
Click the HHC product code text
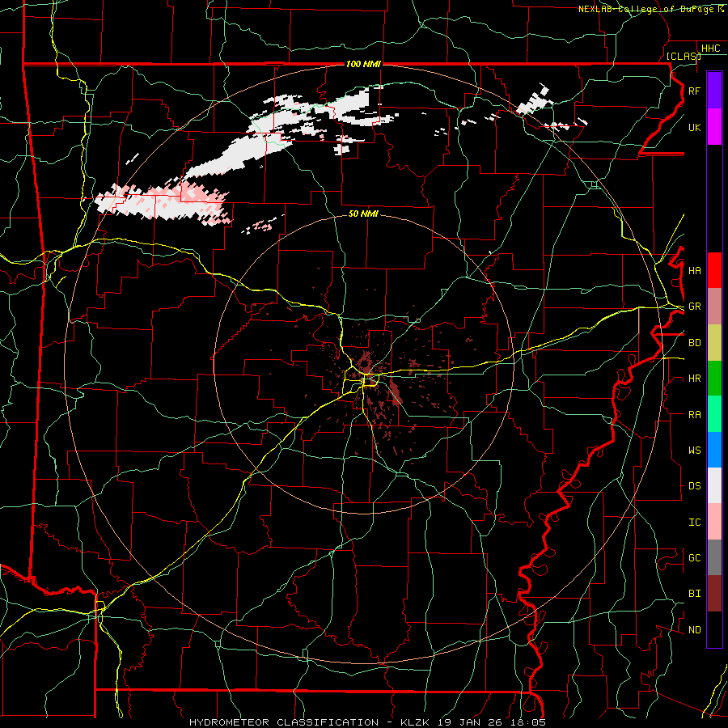710,49
